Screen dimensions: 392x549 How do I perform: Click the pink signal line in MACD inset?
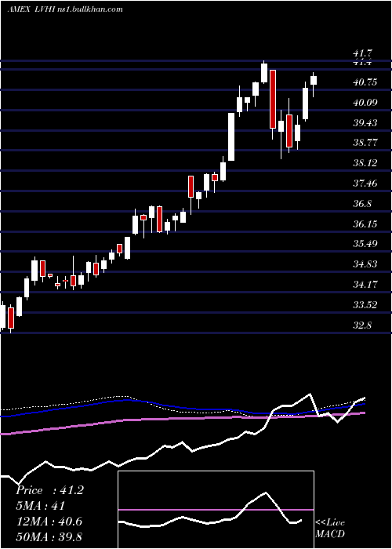tap(216, 510)
